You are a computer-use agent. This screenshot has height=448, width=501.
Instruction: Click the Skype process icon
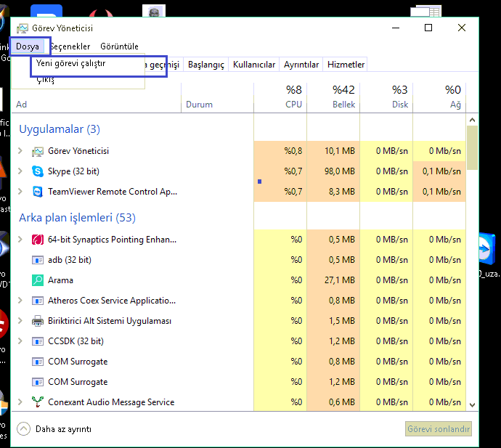37,171
